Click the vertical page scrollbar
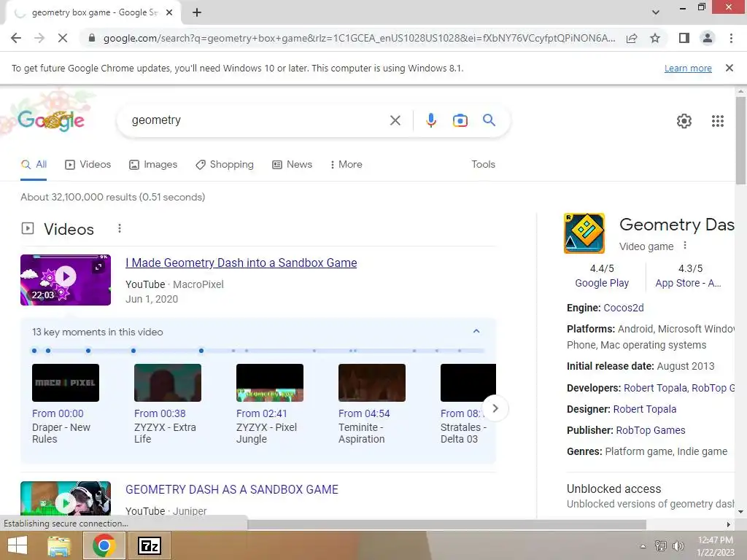This screenshot has height=560, width=747. tap(740, 141)
